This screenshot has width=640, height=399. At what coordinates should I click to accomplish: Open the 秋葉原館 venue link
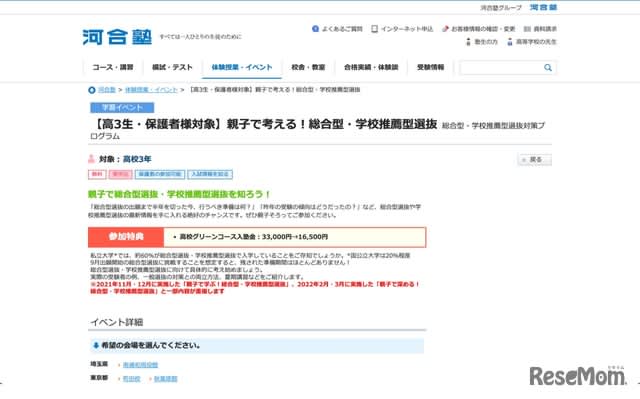click(166, 379)
